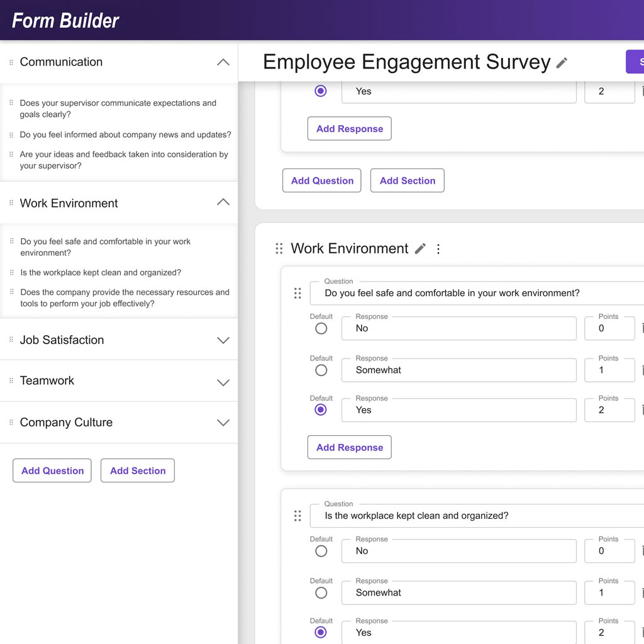
Task: Open the three-dot menu next to Work Environment
Action: [438, 248]
